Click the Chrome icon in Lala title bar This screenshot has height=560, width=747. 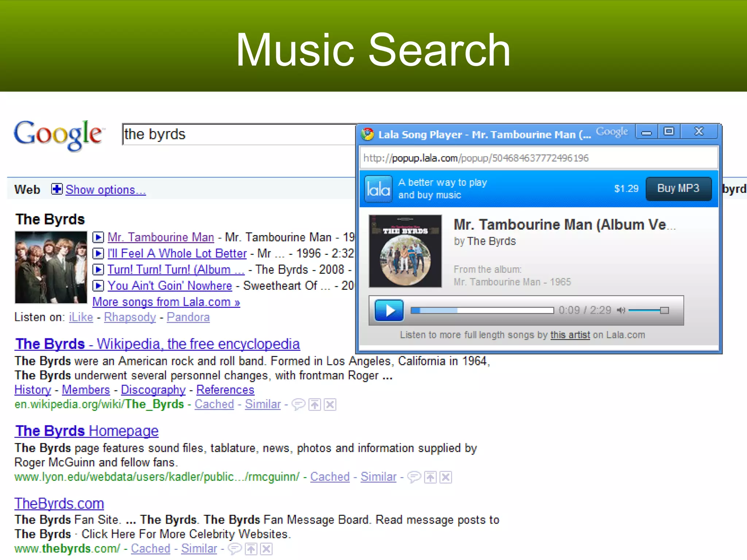click(367, 134)
